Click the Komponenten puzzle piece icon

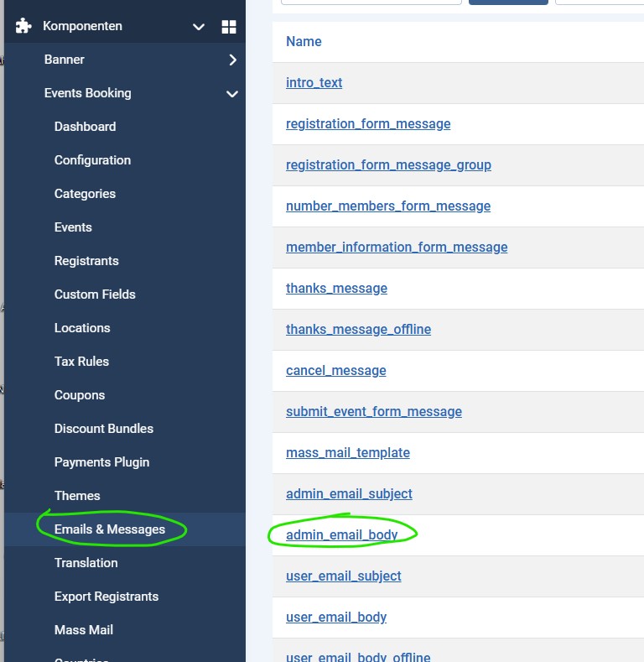pos(23,26)
